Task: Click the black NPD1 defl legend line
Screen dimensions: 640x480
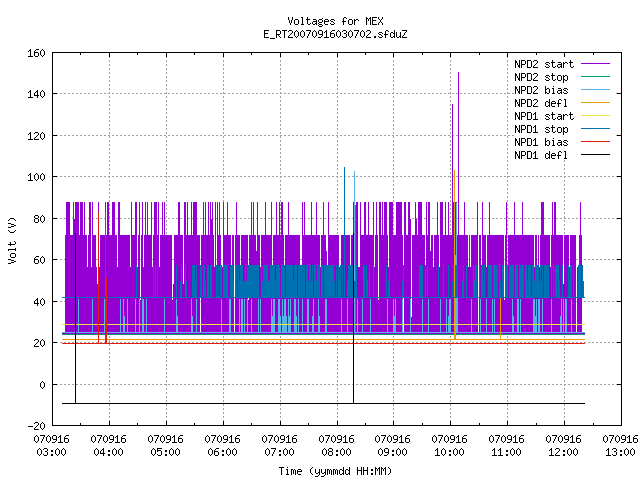Action: point(596,155)
